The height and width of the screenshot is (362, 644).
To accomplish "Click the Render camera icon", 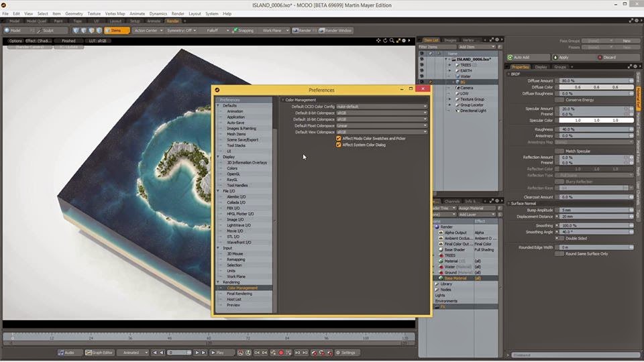I will [x=295, y=30].
